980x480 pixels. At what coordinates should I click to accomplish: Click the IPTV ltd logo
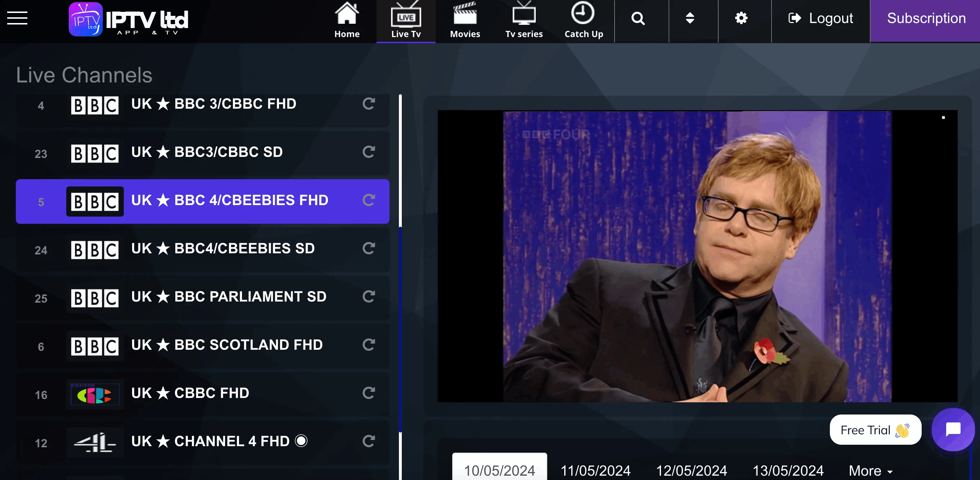(129, 19)
